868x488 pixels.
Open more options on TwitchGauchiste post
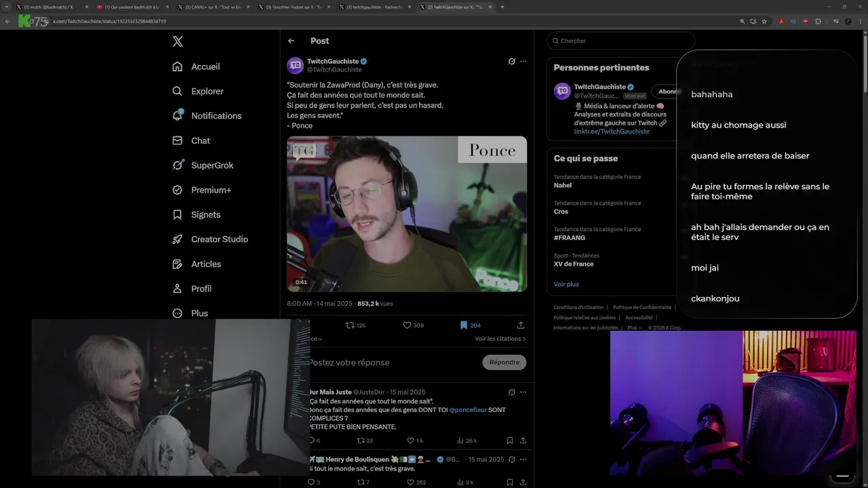pos(523,61)
